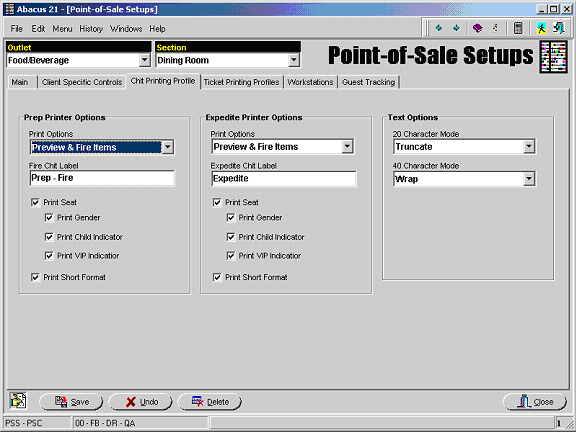Click the notes icon at bottom left
The image size is (576, 432).
(18, 401)
